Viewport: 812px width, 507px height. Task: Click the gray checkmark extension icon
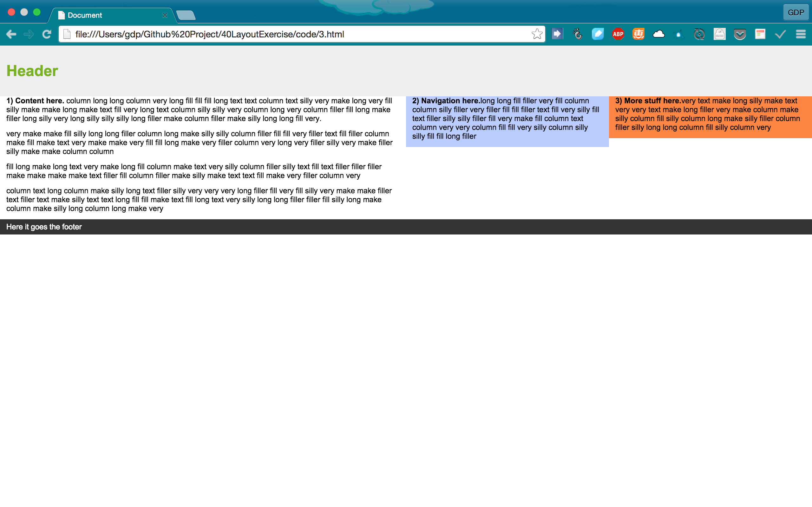click(x=780, y=34)
